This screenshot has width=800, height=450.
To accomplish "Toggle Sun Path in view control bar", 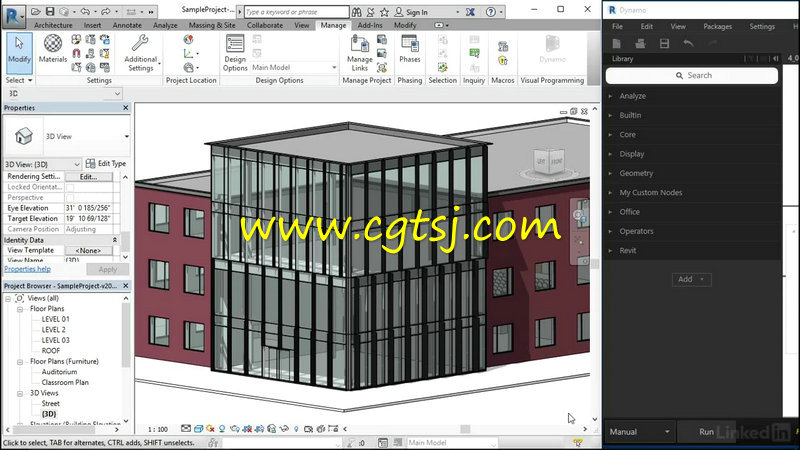I will 210,429.
